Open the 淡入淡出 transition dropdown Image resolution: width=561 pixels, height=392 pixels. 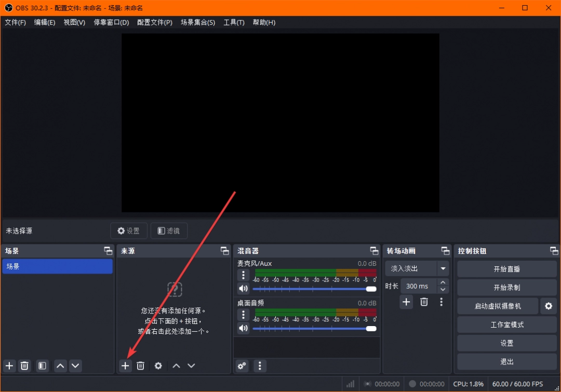417,268
